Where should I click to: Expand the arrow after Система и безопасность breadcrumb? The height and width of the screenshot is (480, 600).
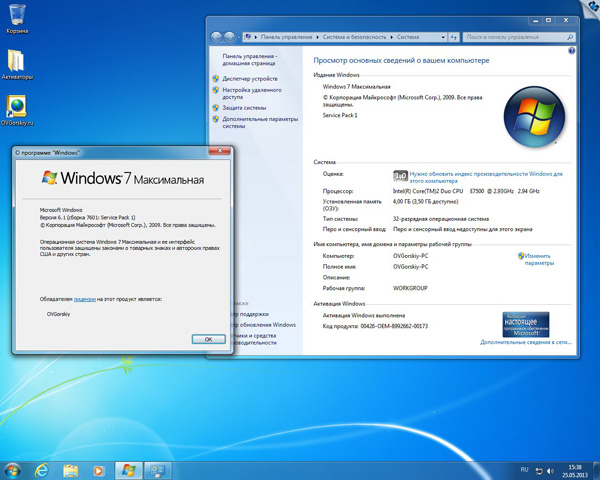pyautogui.click(x=391, y=37)
